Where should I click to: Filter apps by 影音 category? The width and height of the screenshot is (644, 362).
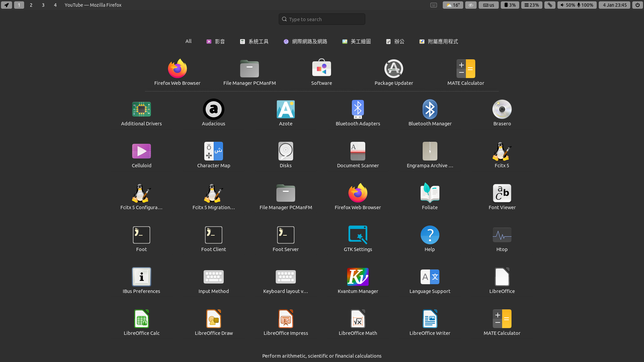pyautogui.click(x=216, y=42)
